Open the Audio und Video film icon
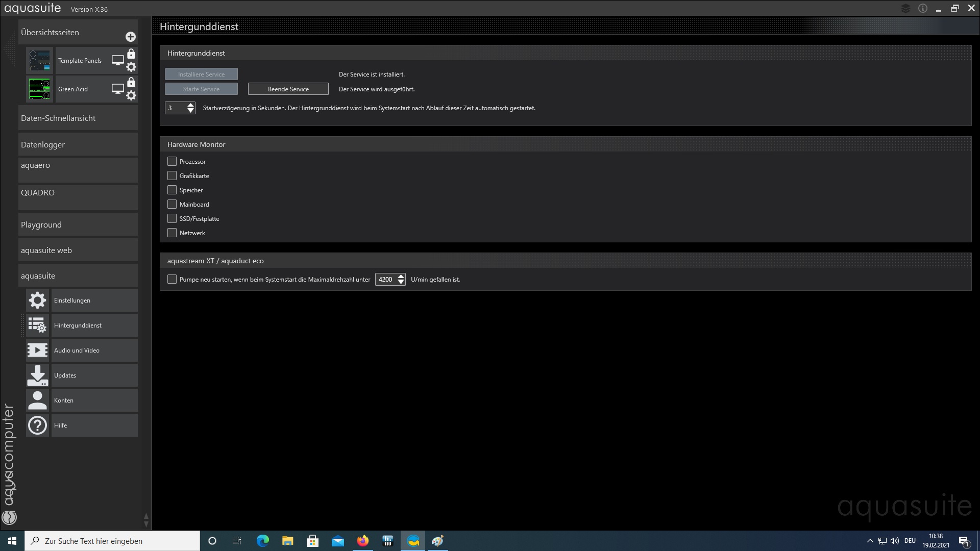This screenshot has height=551, width=980. (37, 350)
